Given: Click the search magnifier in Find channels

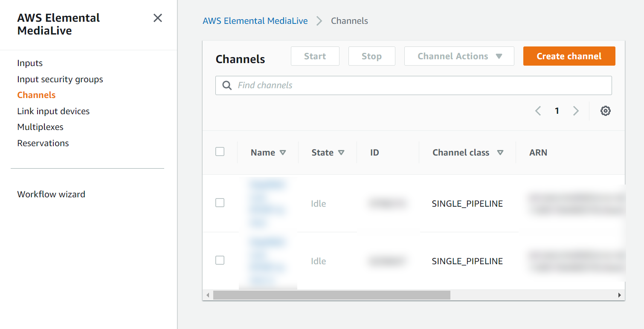Looking at the screenshot, I should 226,85.
